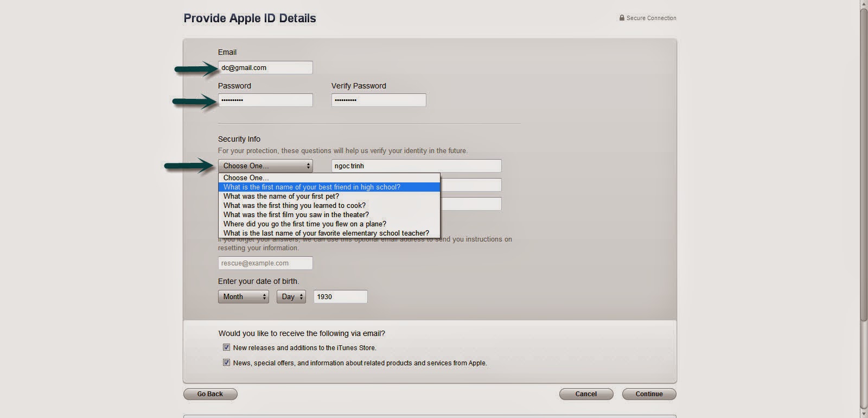The width and height of the screenshot is (868, 418).
Task: Open the Day dropdown
Action: 291,297
